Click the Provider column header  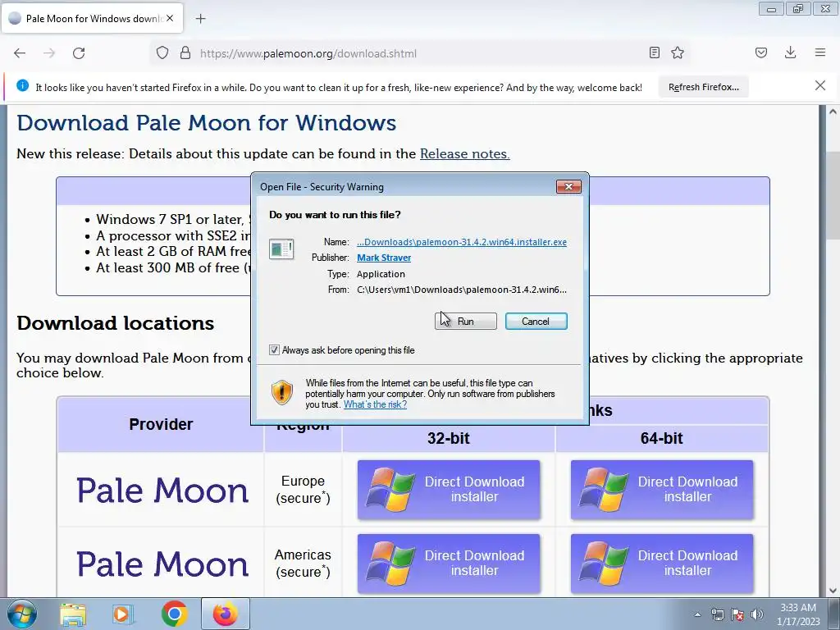click(x=161, y=424)
